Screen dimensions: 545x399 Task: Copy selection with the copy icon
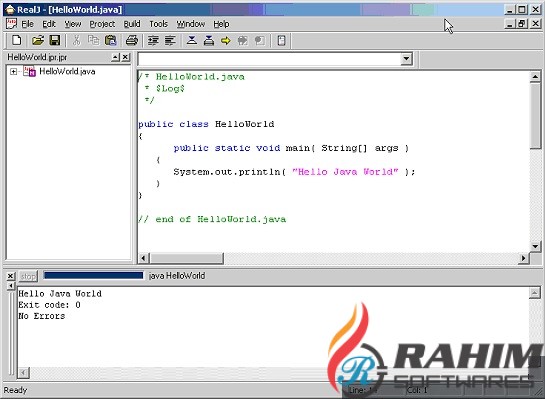[93, 40]
